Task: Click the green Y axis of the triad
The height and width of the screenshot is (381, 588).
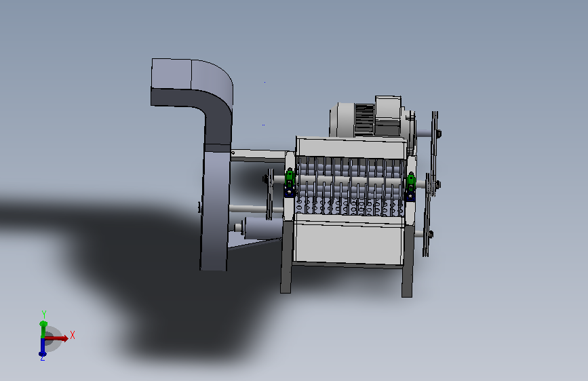Action: [x=43, y=329]
